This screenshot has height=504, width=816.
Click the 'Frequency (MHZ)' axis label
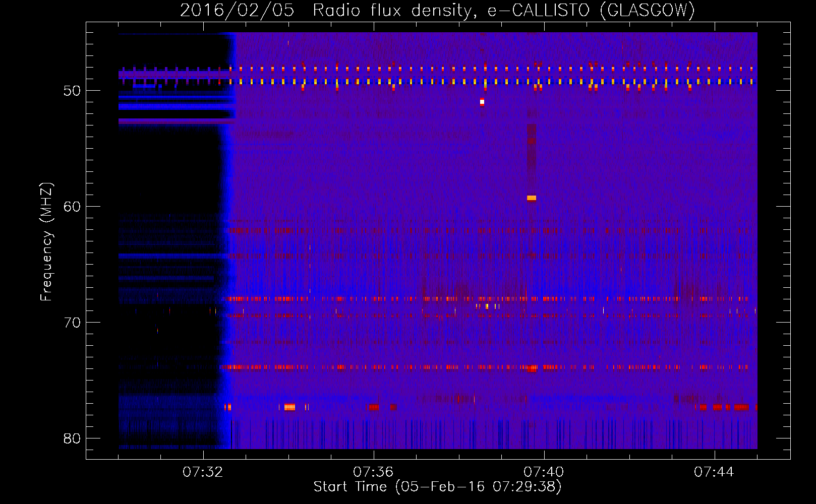(46, 242)
